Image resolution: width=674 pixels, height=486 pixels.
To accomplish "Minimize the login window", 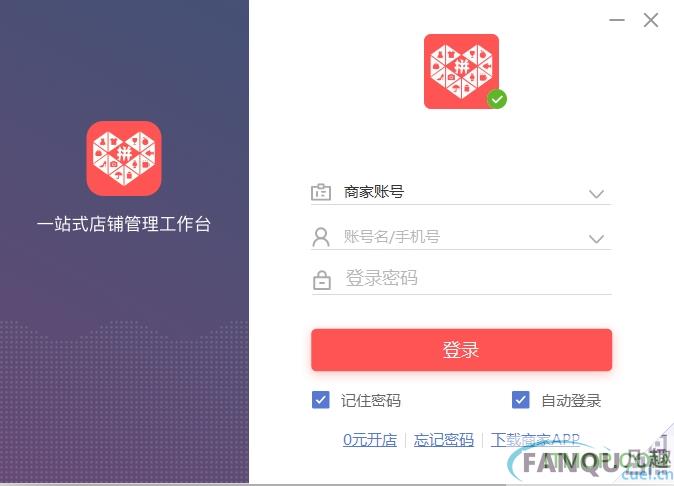I will pos(617,20).
